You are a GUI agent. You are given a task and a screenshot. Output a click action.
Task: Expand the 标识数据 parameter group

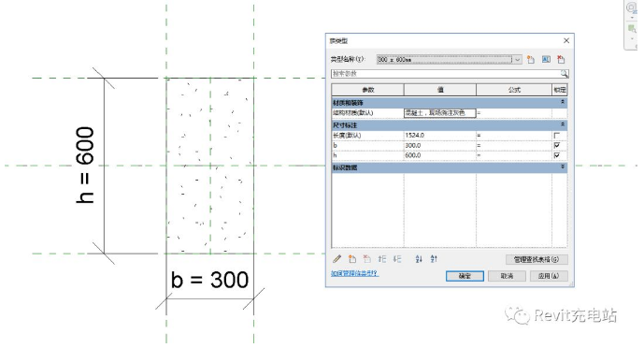tap(563, 167)
